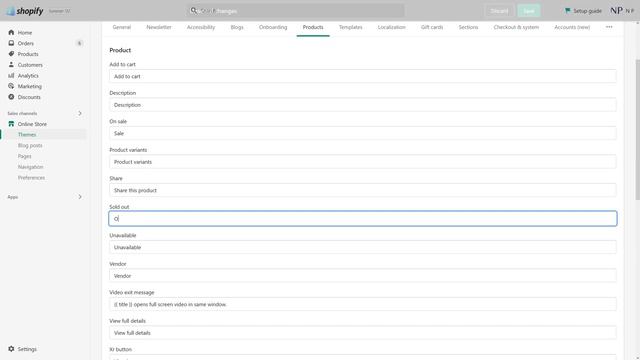
Task: Open the NP account avatar
Action: click(616, 11)
